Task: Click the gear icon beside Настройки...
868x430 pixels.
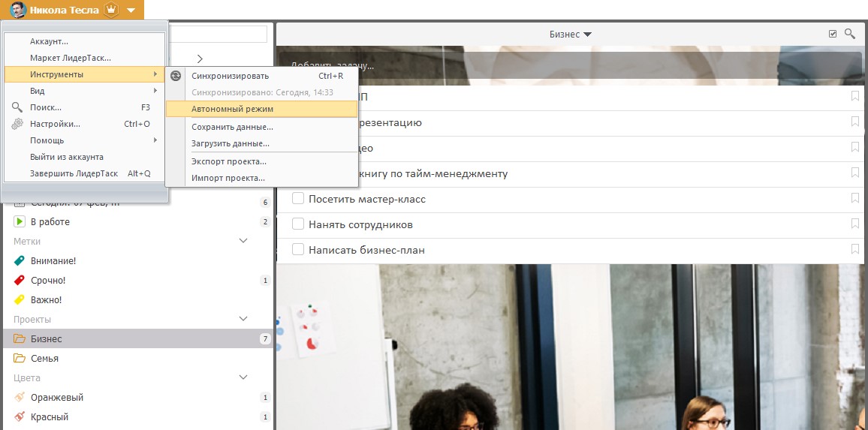Action: [17, 124]
